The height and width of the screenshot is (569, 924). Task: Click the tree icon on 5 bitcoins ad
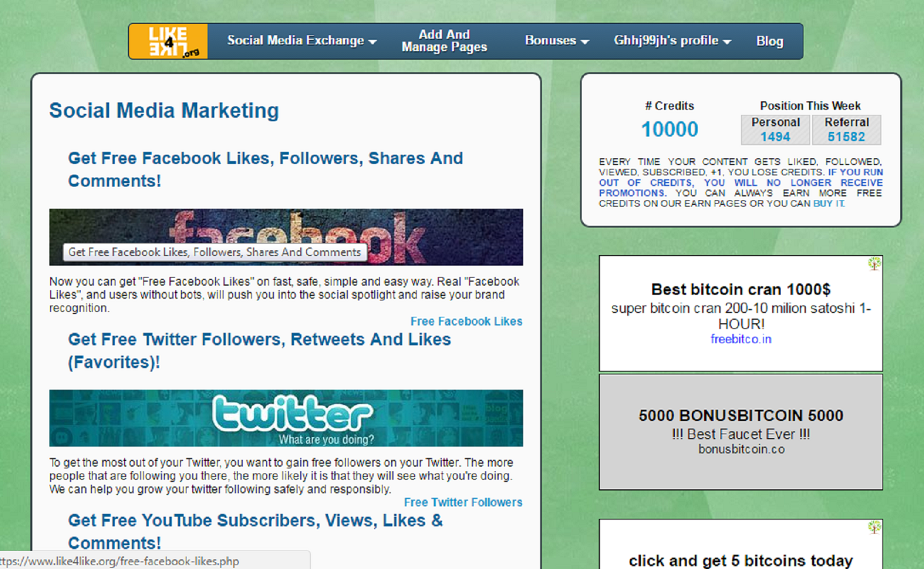click(x=874, y=527)
